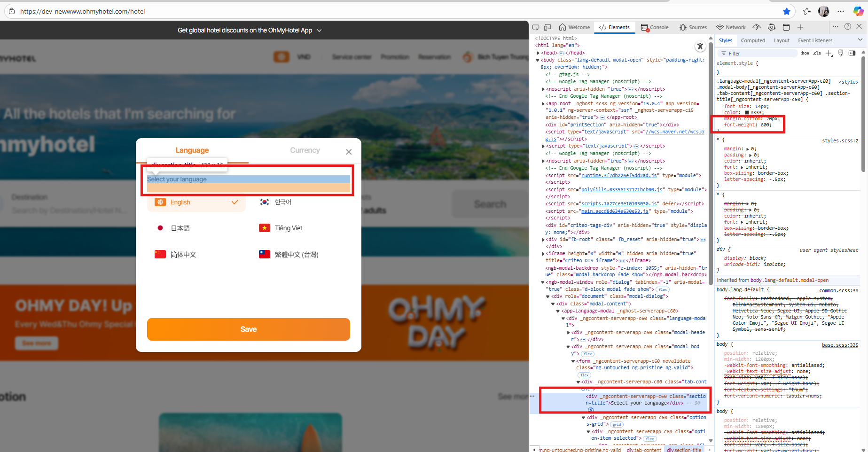The height and width of the screenshot is (452, 868).
Task: Switch to the Layout tab
Action: 782,40
